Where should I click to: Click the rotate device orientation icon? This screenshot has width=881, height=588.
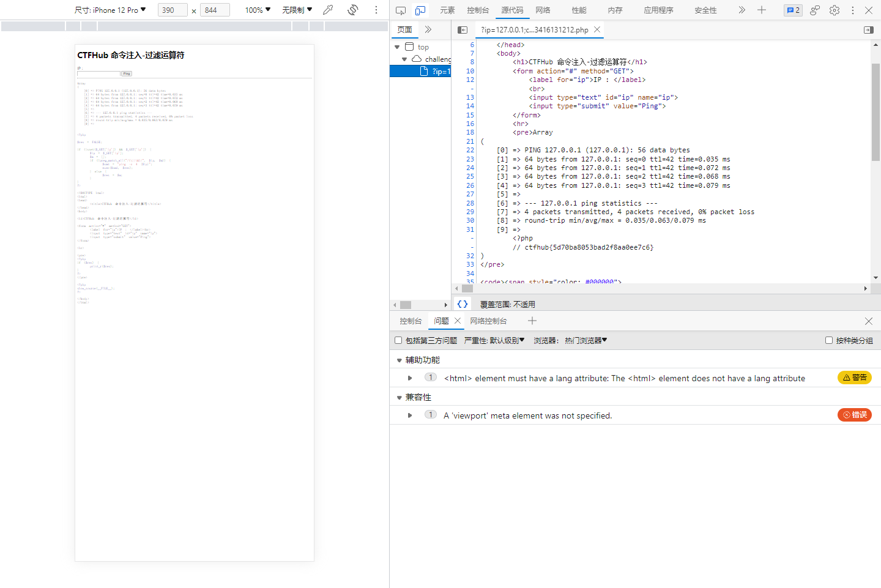click(x=353, y=10)
